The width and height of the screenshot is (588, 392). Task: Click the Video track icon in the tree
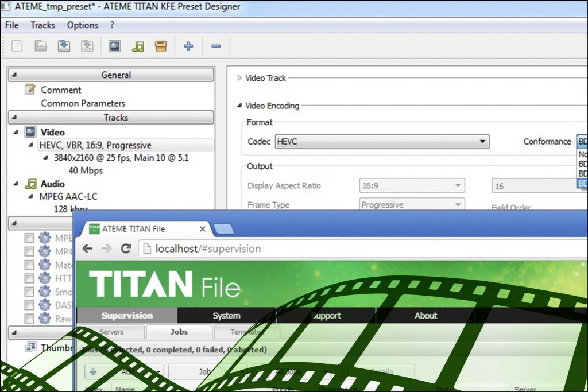point(30,132)
